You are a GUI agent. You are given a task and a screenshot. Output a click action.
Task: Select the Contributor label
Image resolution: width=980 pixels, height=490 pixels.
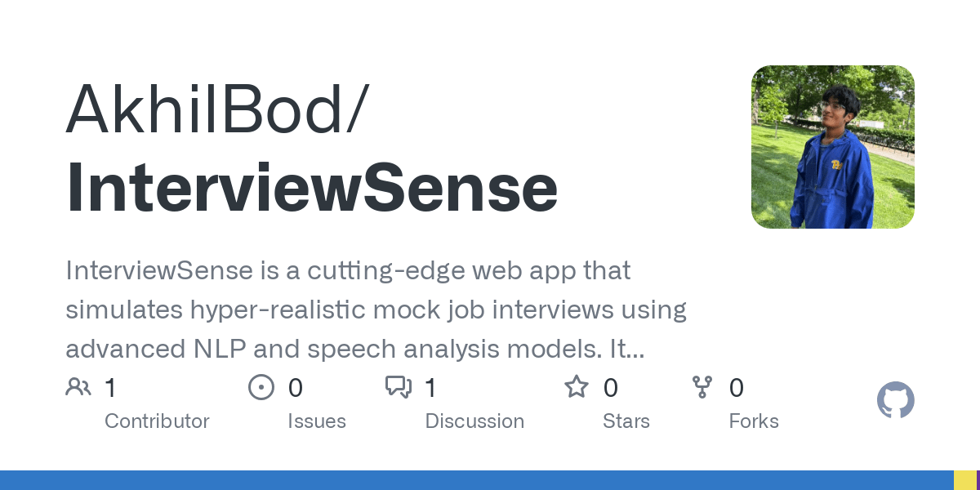[x=157, y=421]
